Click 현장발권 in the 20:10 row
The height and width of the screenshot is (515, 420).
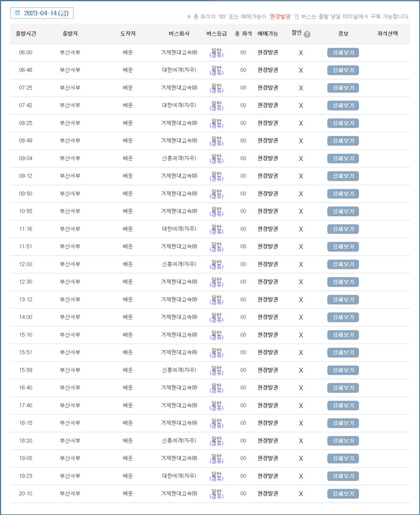tap(268, 493)
